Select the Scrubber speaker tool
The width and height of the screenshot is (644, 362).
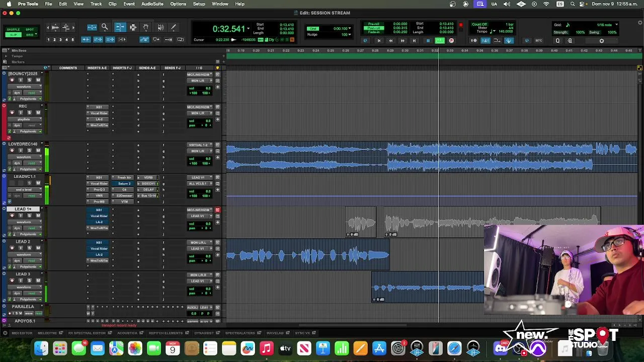tap(160, 27)
